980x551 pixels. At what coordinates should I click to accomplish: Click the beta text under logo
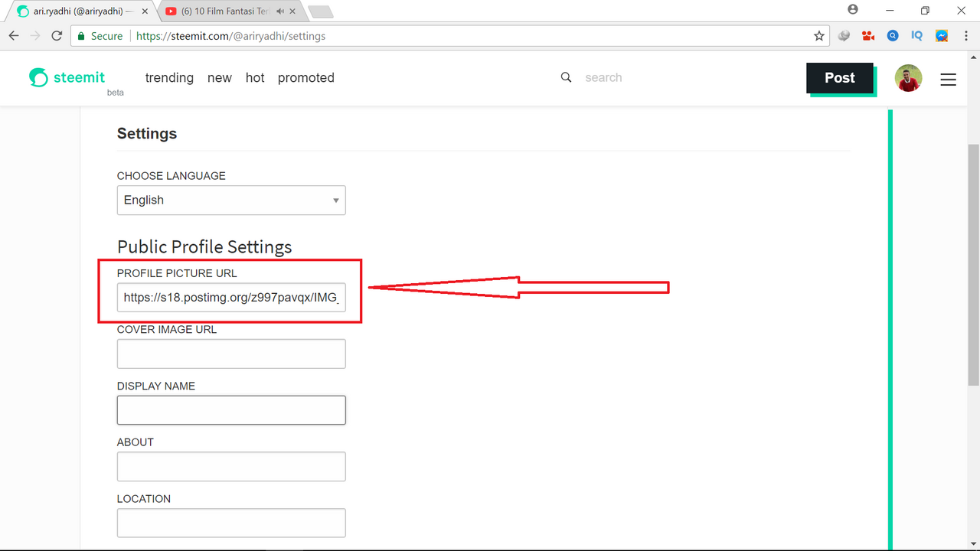point(115,93)
